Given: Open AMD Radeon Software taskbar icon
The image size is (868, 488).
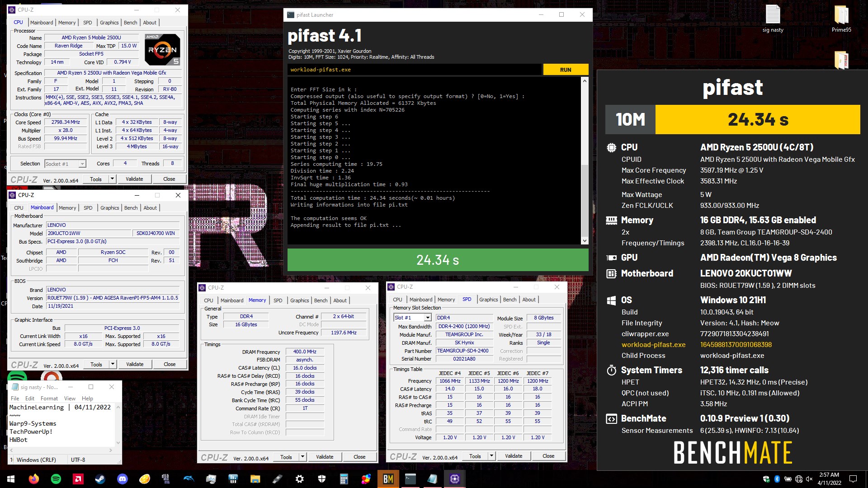Looking at the screenshot, I should coord(78,479).
